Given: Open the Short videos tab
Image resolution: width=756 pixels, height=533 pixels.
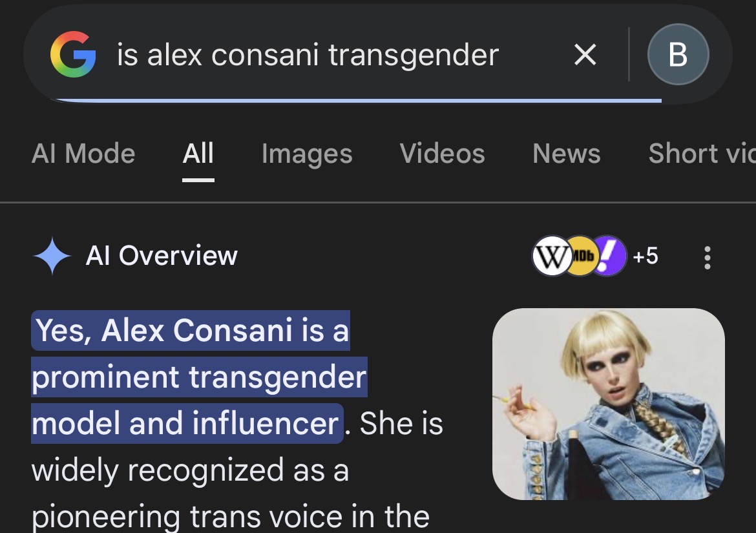Looking at the screenshot, I should click(x=701, y=154).
